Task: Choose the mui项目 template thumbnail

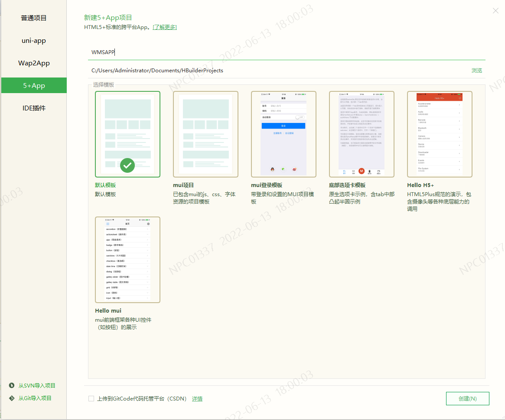Action: tap(205, 134)
